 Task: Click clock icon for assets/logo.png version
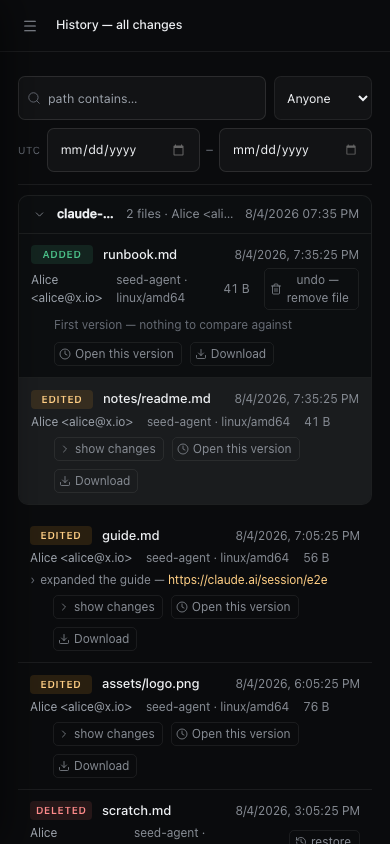coord(182,734)
